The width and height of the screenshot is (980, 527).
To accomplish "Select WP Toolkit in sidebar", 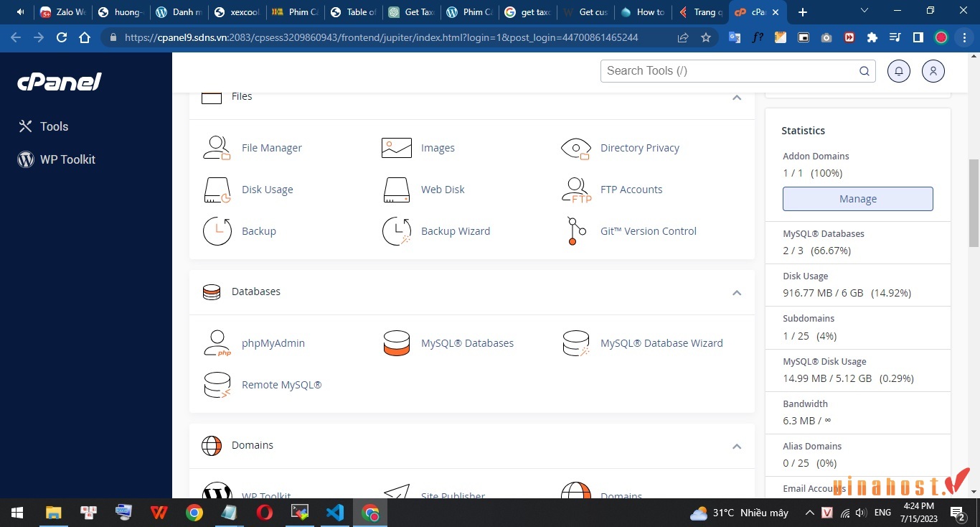I will pyautogui.click(x=56, y=159).
